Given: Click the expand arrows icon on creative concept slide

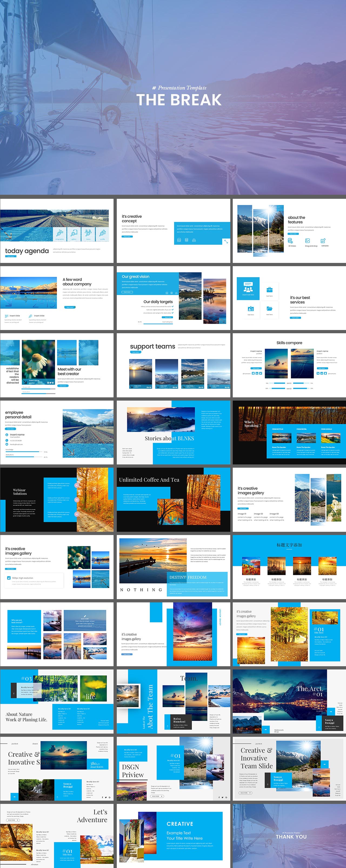Looking at the screenshot, I should coord(226,241).
